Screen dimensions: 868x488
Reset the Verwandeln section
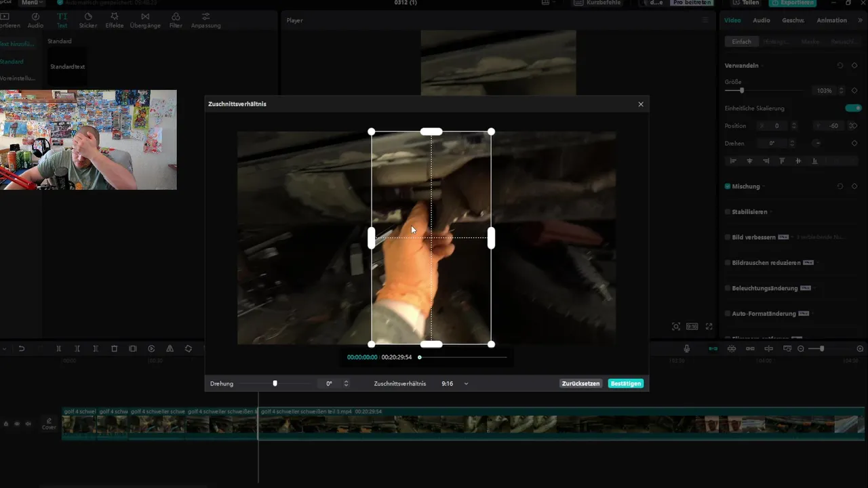(x=840, y=66)
